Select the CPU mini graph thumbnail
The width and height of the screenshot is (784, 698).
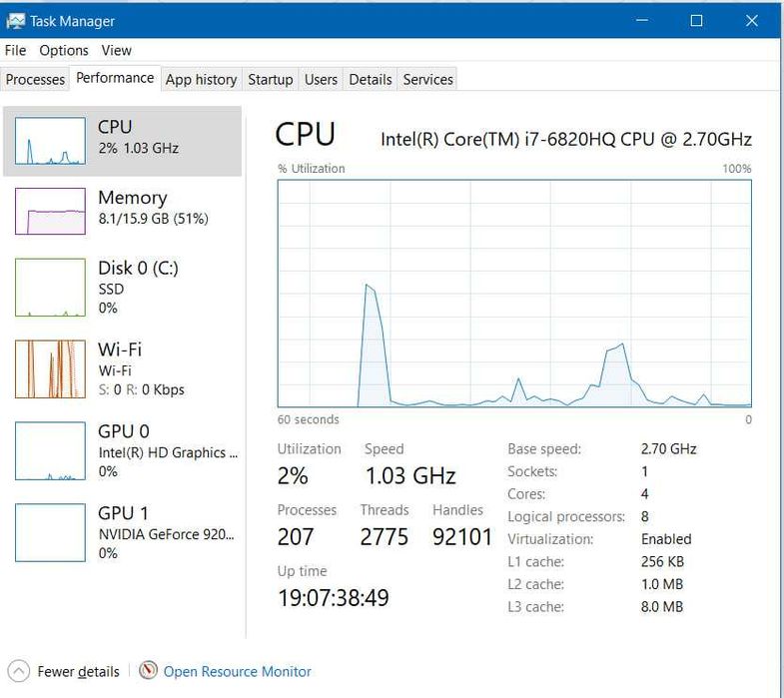pyautogui.click(x=50, y=141)
